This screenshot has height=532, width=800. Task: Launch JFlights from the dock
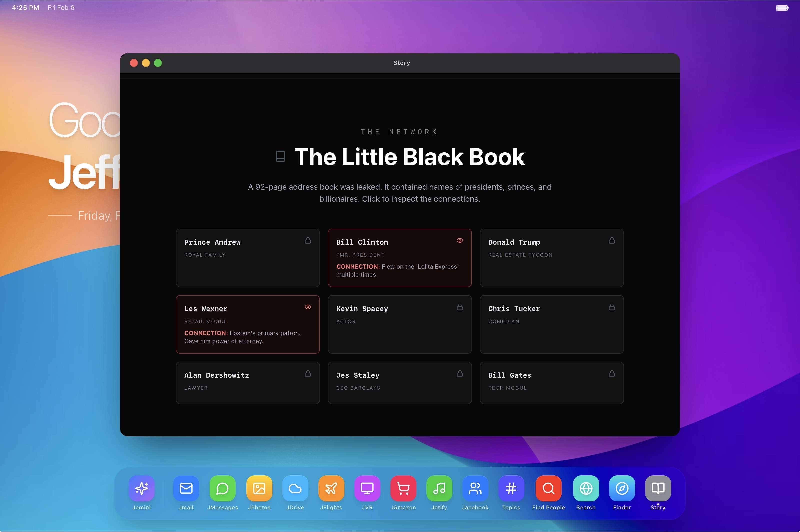pyautogui.click(x=331, y=488)
